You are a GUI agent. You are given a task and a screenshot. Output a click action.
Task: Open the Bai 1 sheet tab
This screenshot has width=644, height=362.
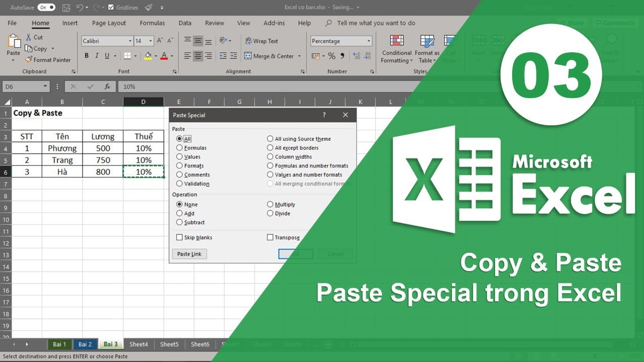(x=60, y=344)
